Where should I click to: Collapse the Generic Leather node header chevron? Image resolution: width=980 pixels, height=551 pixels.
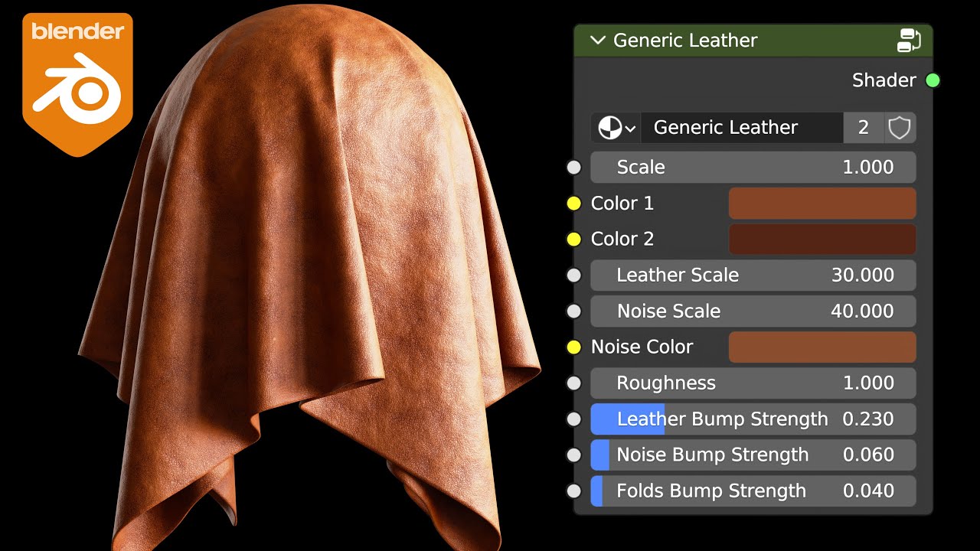point(598,41)
